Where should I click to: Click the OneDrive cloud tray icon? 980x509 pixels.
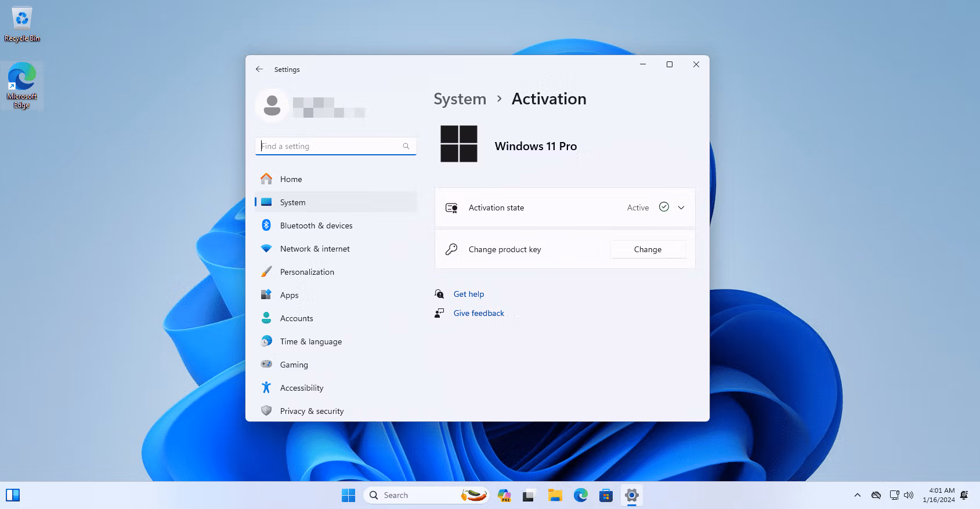tap(876, 495)
